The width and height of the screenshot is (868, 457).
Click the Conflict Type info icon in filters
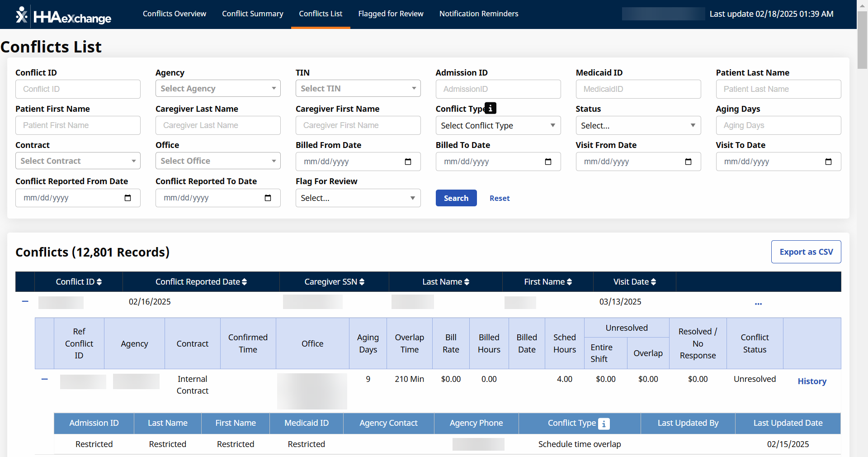click(491, 108)
